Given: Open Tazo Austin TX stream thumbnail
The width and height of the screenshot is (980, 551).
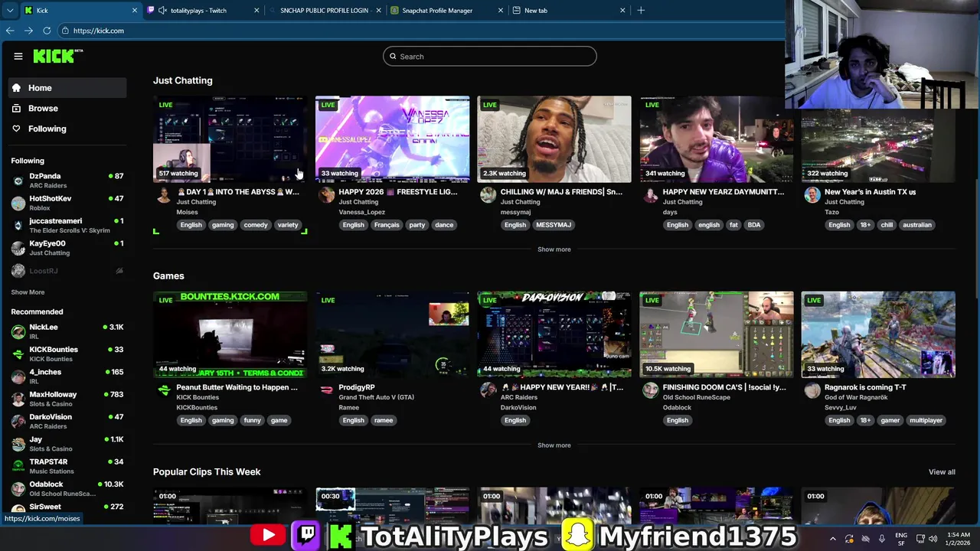Looking at the screenshot, I should point(878,139).
